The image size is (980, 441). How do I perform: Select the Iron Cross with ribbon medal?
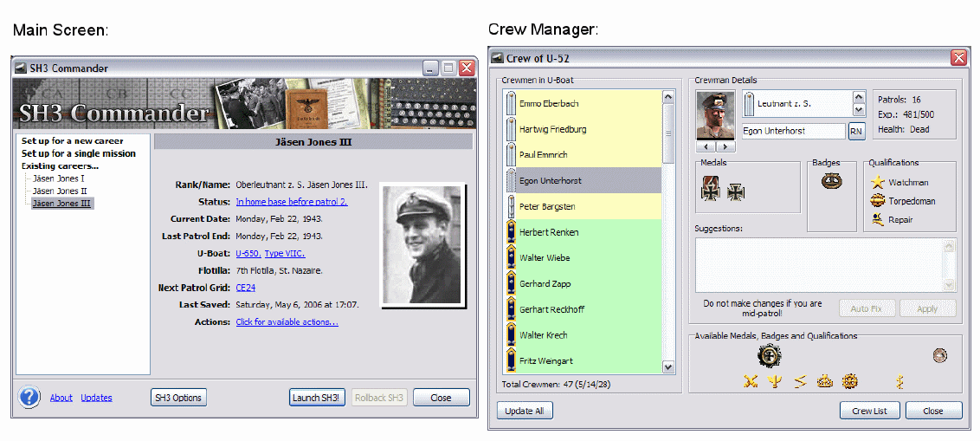(710, 190)
